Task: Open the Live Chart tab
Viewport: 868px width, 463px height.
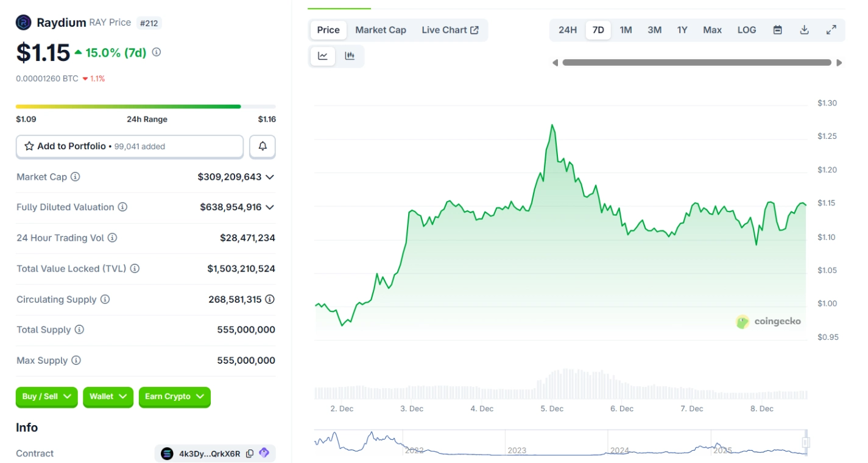Action: click(450, 30)
